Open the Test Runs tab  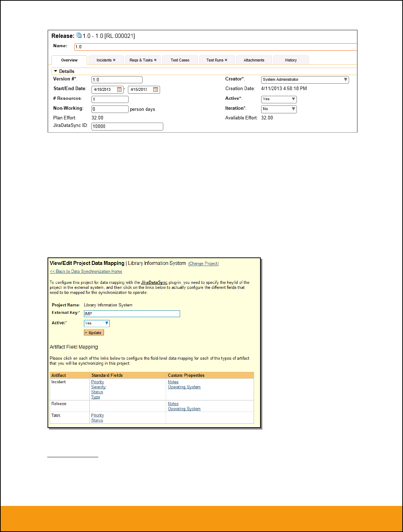[x=217, y=60]
